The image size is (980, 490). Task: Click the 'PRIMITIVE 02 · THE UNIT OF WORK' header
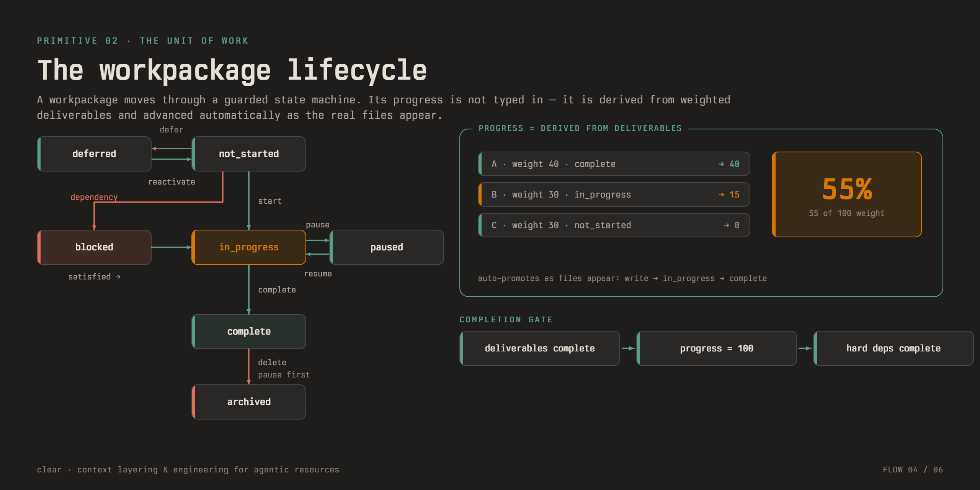[143, 41]
